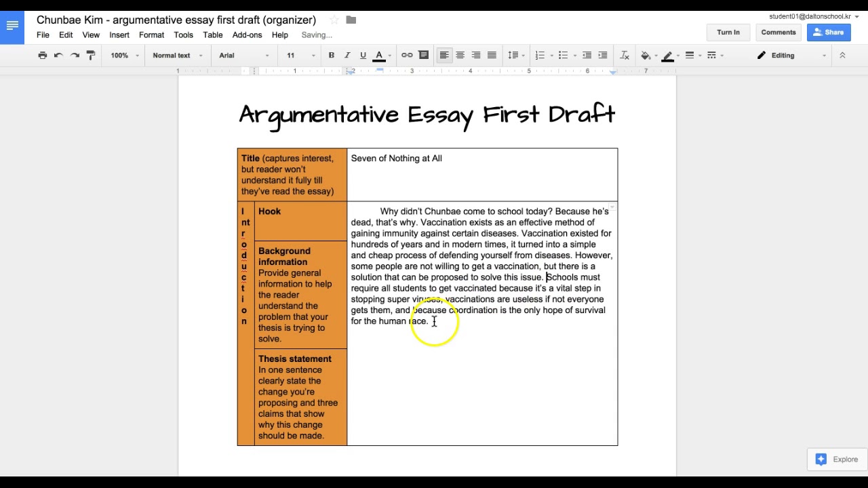
Task: Toggle italic formatting
Action: pyautogui.click(x=347, y=56)
